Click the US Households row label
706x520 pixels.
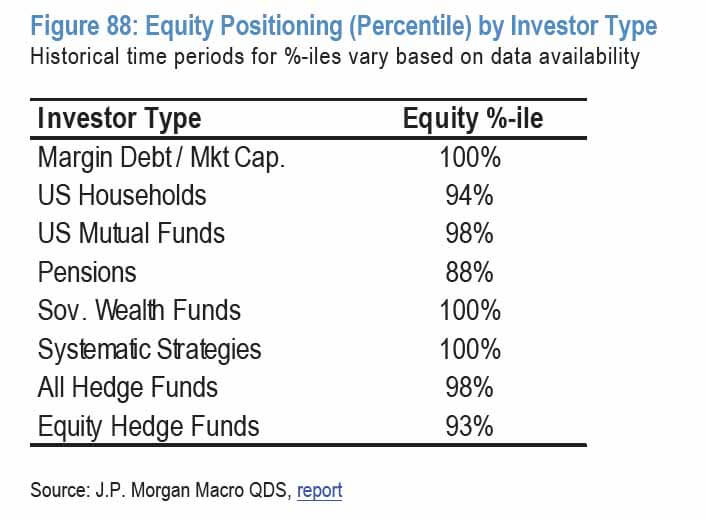[x=122, y=195]
